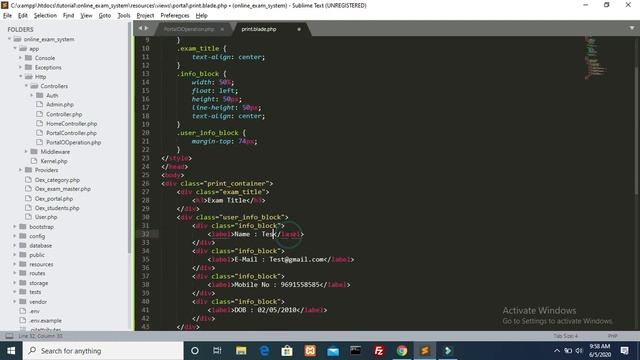Open the View menu
The image size is (640, 360).
pos(86,16)
